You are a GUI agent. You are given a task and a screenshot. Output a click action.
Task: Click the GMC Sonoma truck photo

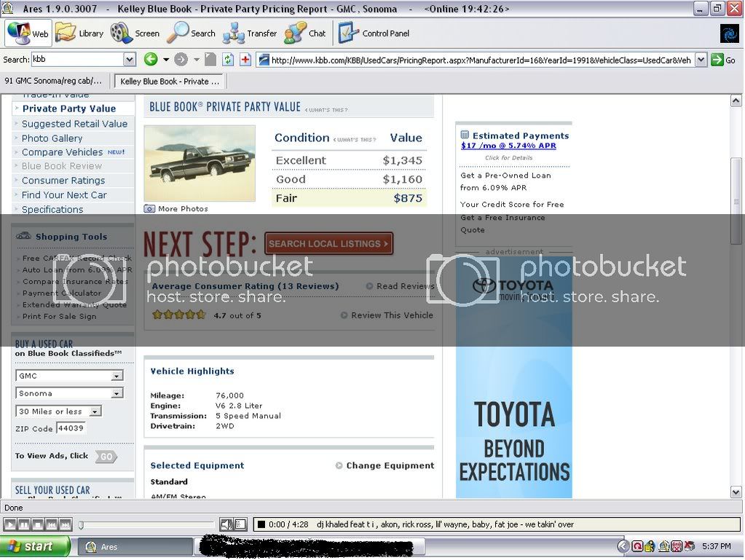[200, 163]
